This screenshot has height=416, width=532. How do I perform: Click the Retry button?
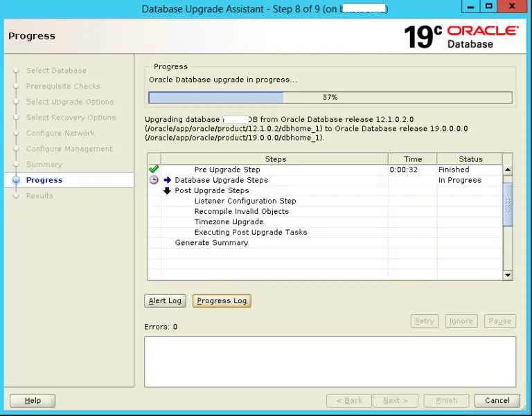425,321
